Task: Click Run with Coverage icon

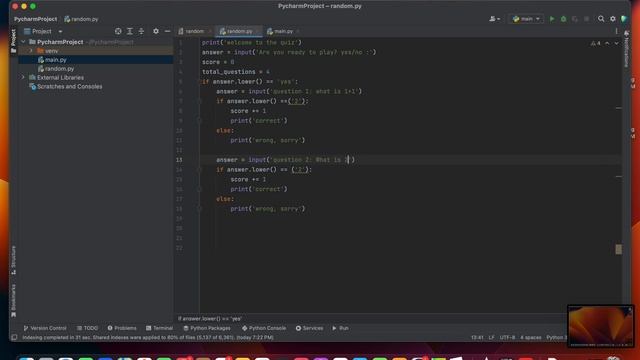Action: pyautogui.click(x=575, y=19)
